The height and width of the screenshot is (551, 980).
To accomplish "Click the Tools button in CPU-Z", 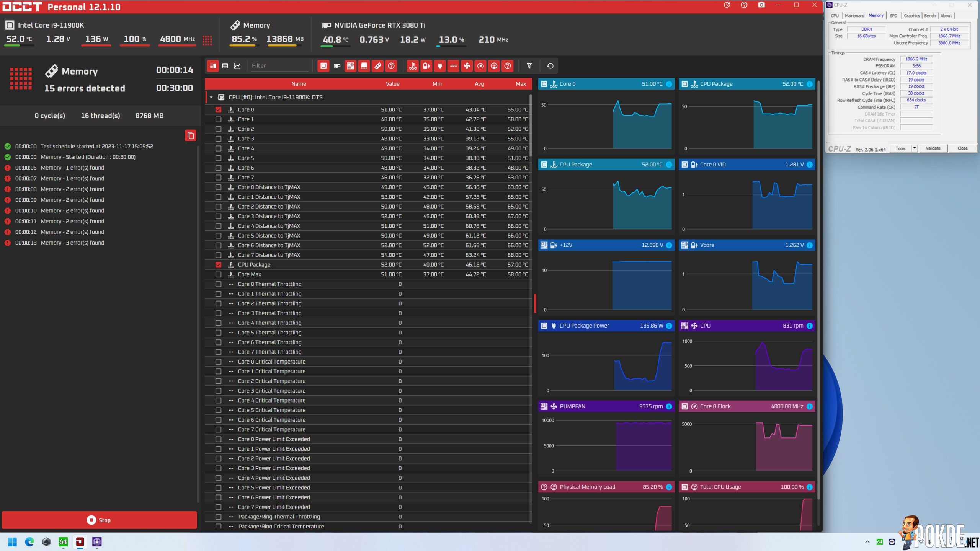I will (x=900, y=148).
